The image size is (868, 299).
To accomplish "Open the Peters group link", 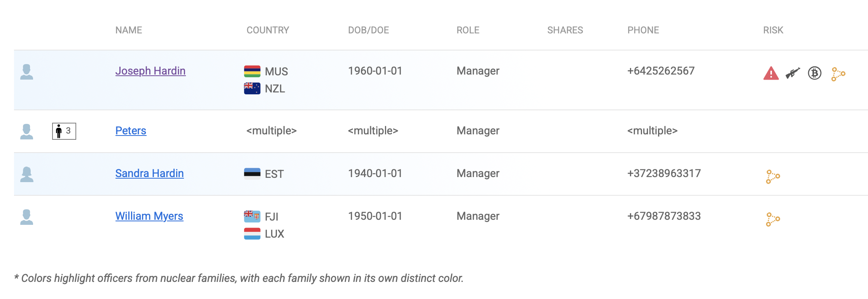I will [131, 130].
